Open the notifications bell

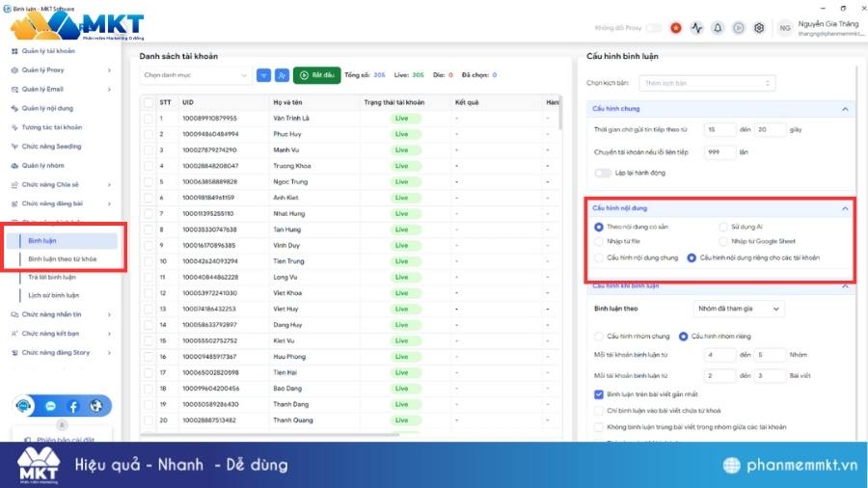(x=718, y=28)
